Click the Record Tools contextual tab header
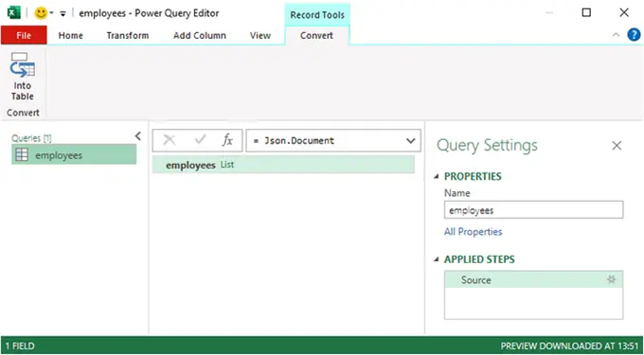 click(x=317, y=15)
